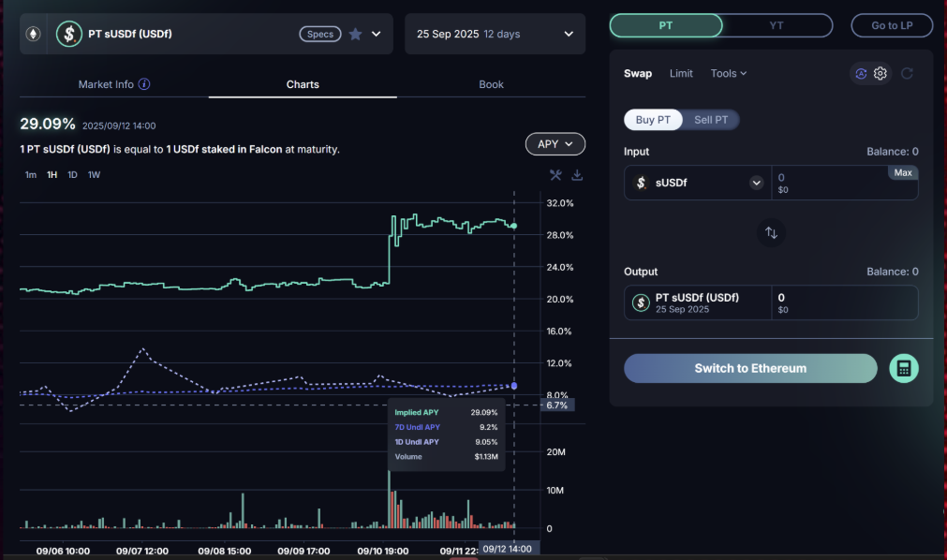Set chart interval to 1D
This screenshot has width=947, height=560.
72,174
